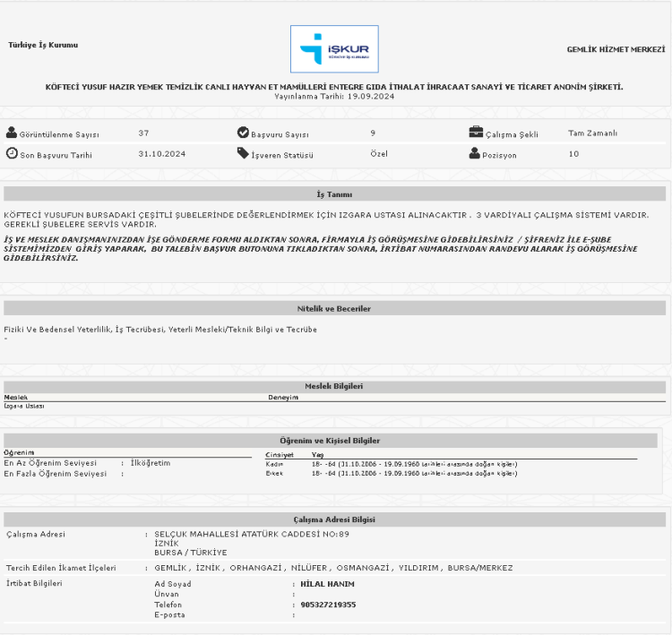This screenshot has height=635, width=672.
Task: Click the tag icon beside İşveren Statüsü
Action: pyautogui.click(x=243, y=153)
